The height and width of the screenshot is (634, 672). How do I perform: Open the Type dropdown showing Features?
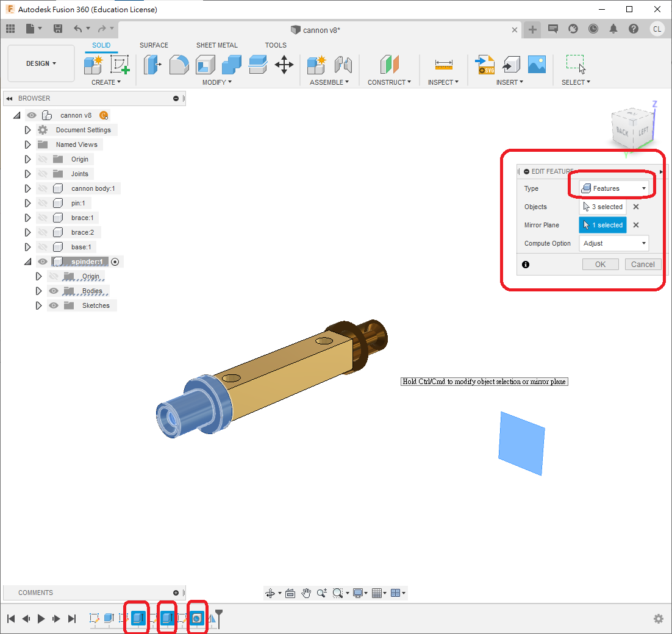click(x=613, y=188)
